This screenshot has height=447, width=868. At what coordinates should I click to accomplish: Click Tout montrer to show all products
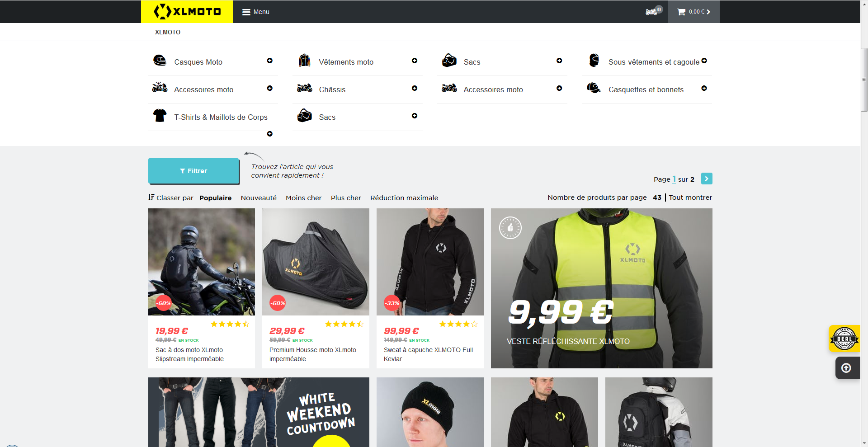690,197
